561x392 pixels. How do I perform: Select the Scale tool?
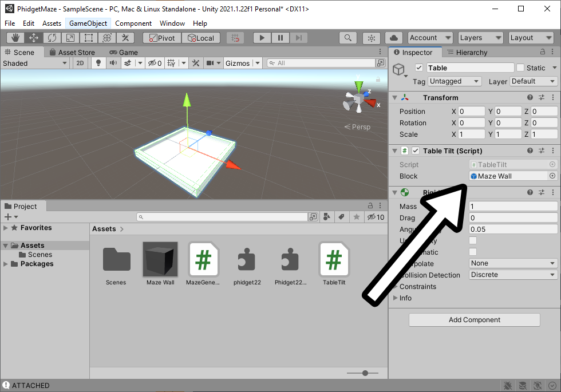[70, 38]
